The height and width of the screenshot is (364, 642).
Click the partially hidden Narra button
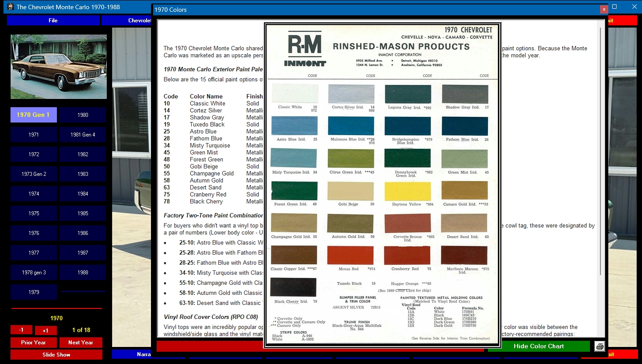pyautogui.click(x=131, y=354)
